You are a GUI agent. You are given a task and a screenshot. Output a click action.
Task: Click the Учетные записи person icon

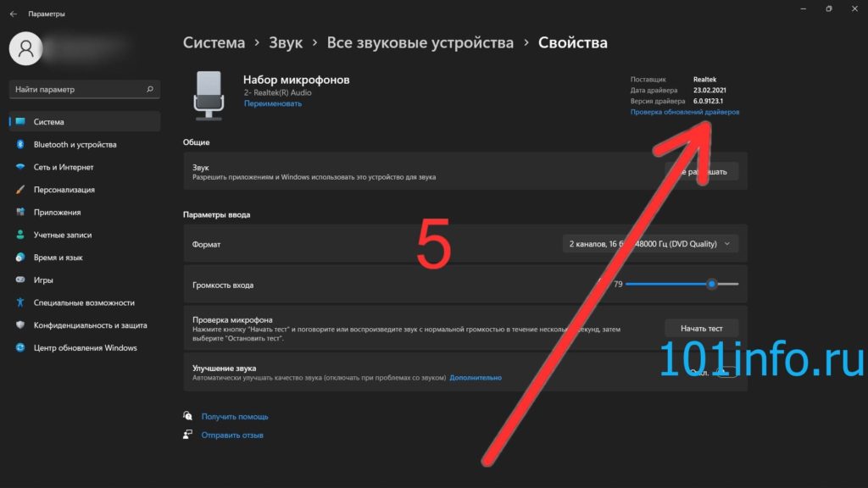20,235
